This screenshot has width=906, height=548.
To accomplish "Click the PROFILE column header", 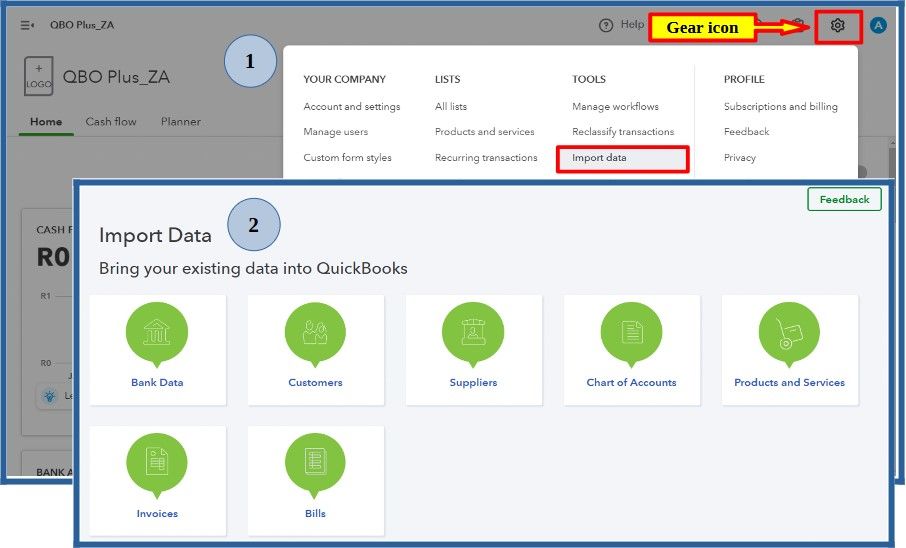I will pos(744,79).
